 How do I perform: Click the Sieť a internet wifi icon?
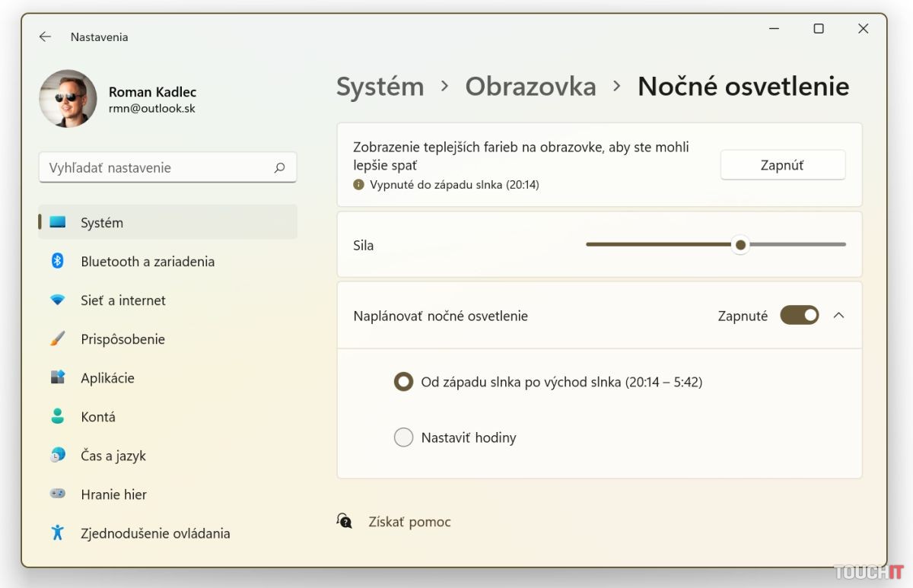tap(57, 300)
